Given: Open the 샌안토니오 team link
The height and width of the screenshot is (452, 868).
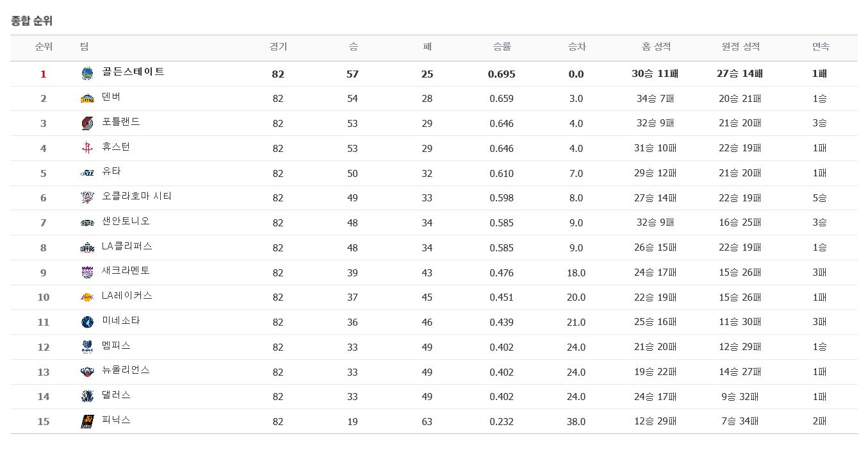Looking at the screenshot, I should pyautogui.click(x=126, y=221).
